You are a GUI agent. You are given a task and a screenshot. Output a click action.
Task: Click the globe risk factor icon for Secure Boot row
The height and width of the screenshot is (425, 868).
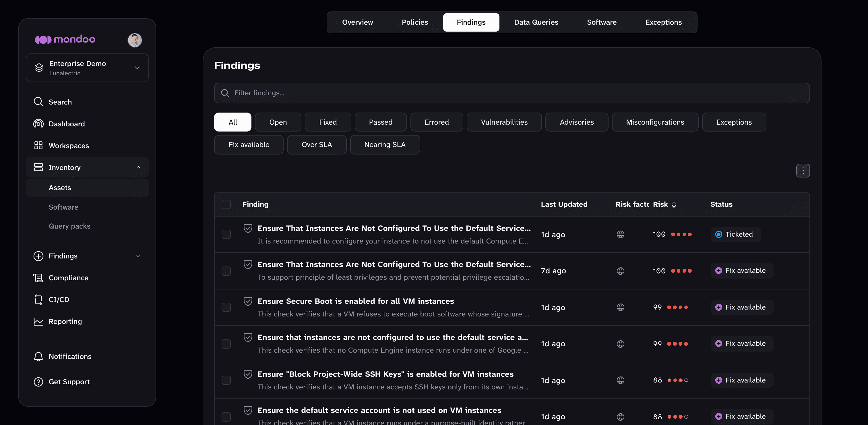620,307
